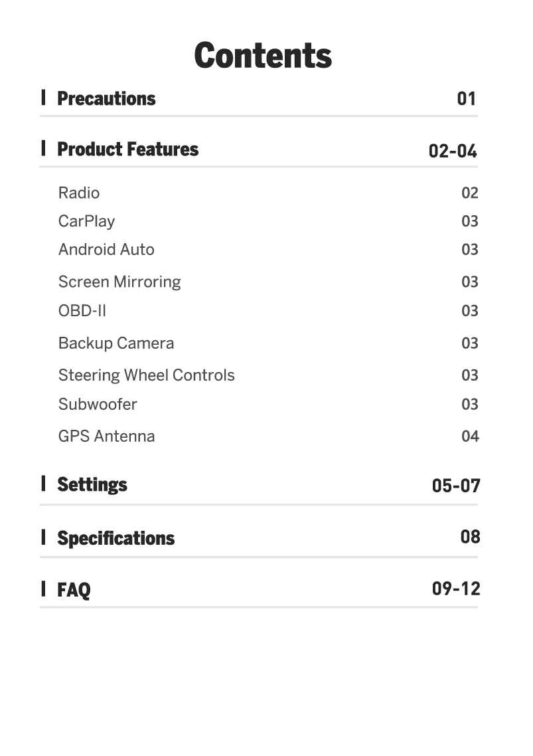Image resolution: width=533 pixels, height=756 pixels.
Task: Open the Precautions section link
Action: (x=106, y=98)
